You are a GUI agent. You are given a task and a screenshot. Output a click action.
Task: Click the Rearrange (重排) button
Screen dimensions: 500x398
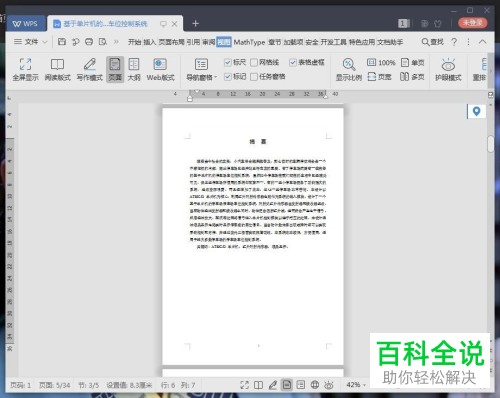click(x=480, y=69)
